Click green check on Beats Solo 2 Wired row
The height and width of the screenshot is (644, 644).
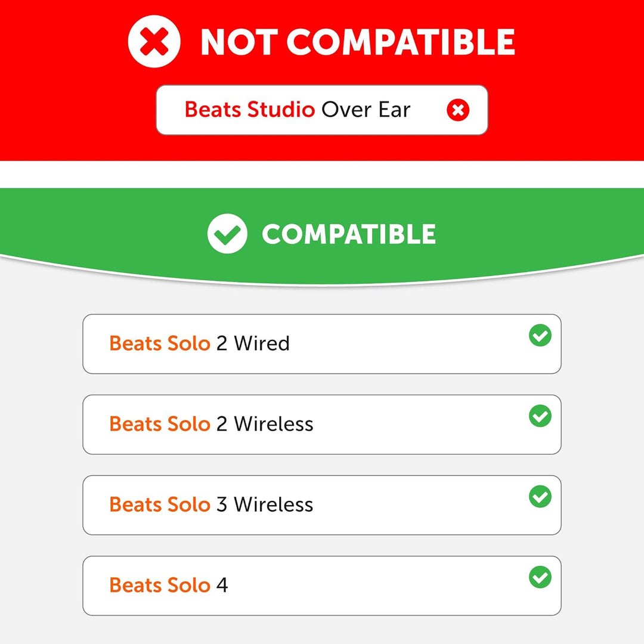540,336
